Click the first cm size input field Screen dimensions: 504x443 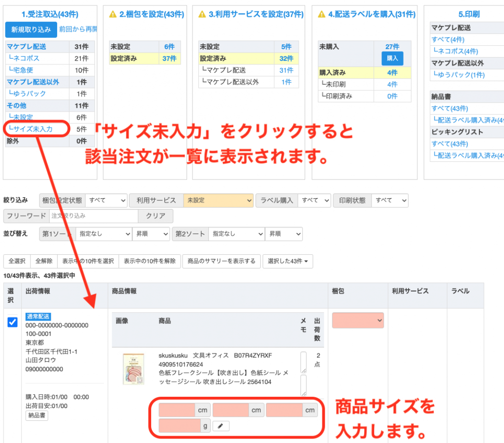(177, 410)
